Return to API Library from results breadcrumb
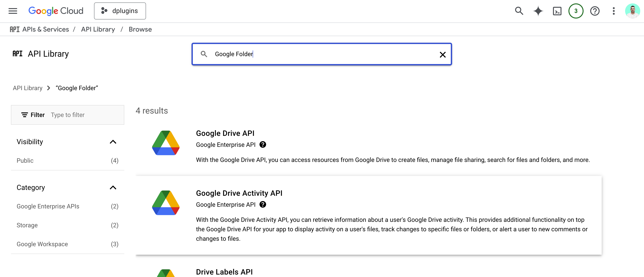Viewport: 644px width, 277px height. click(x=28, y=88)
